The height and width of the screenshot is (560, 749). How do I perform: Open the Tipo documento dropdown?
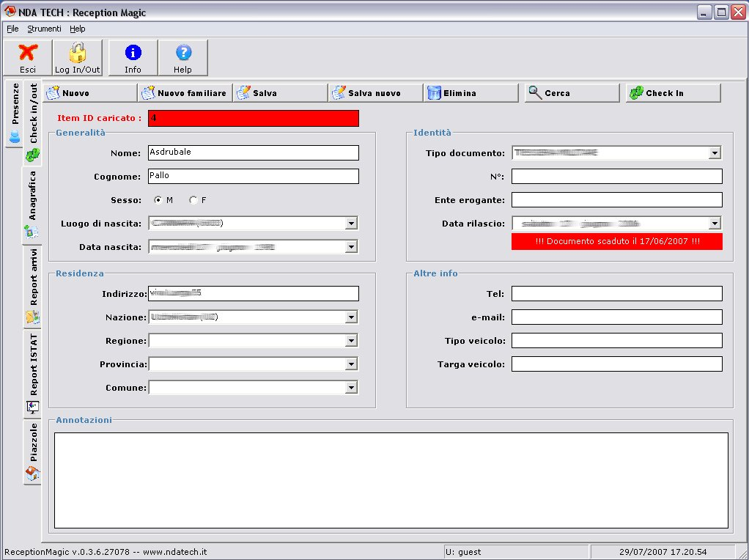coord(715,153)
